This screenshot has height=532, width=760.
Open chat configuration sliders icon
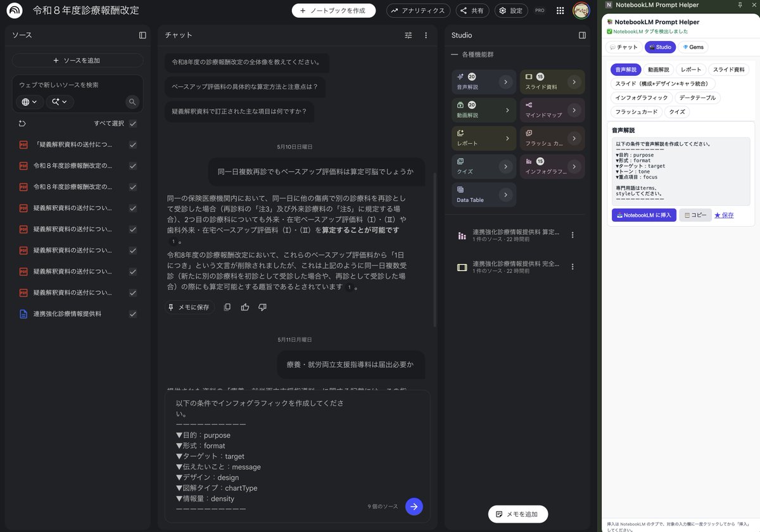[x=408, y=35]
